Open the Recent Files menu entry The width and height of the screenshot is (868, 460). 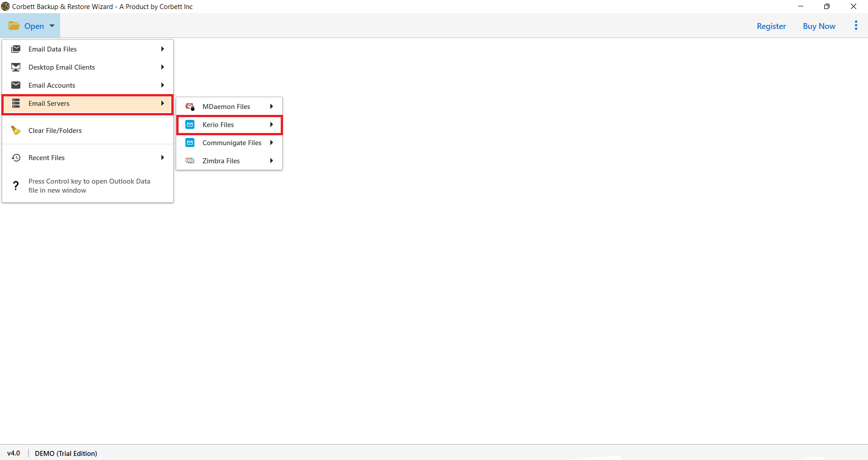point(88,157)
